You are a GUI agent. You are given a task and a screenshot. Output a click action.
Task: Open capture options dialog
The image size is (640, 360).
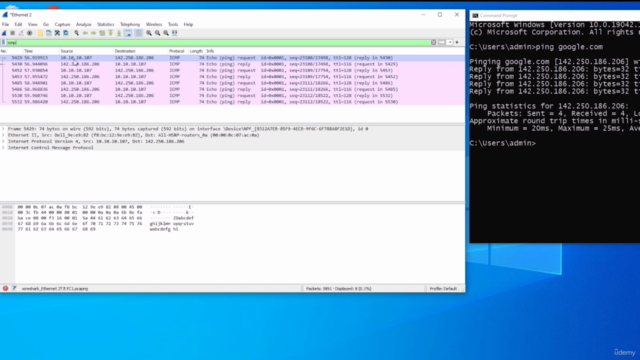pyautogui.click(x=29, y=33)
